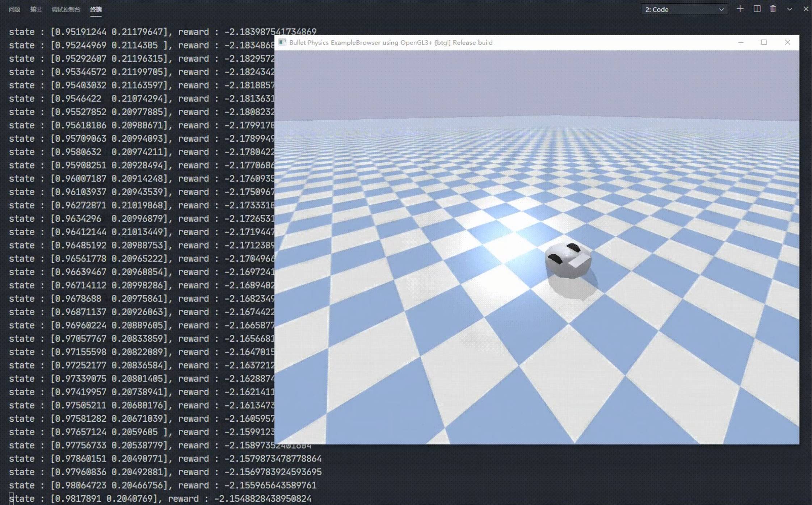Screen dimensions: 812x505
Task: Click the Bullet Physics window app icon
Action: tap(282, 42)
